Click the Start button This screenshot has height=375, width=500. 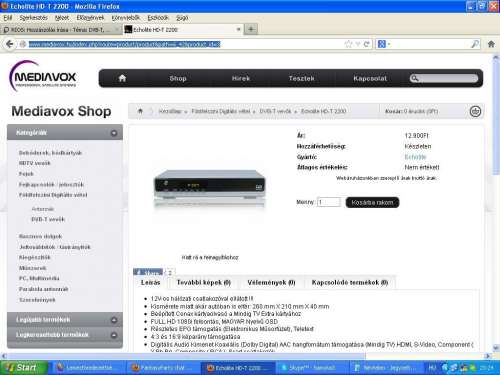(x=22, y=368)
